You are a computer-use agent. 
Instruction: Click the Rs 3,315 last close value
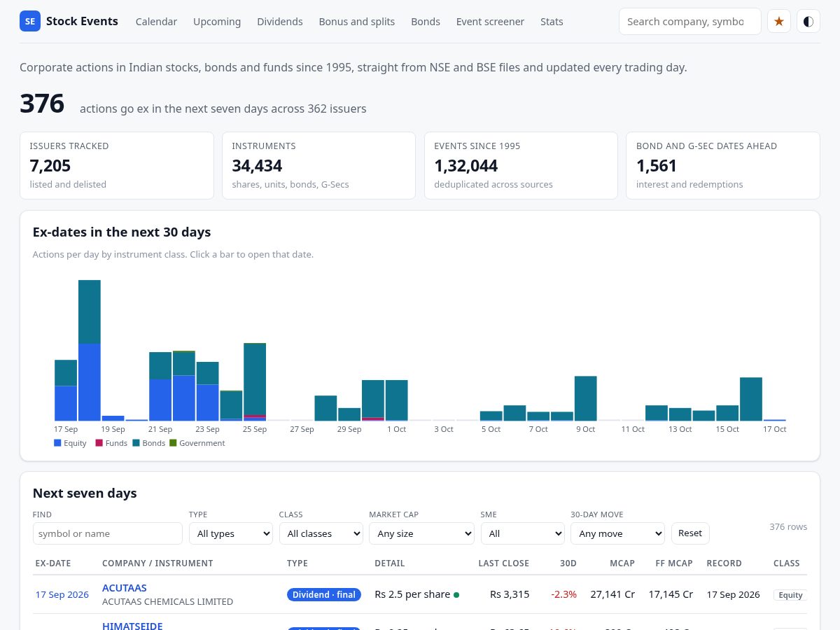point(510,594)
